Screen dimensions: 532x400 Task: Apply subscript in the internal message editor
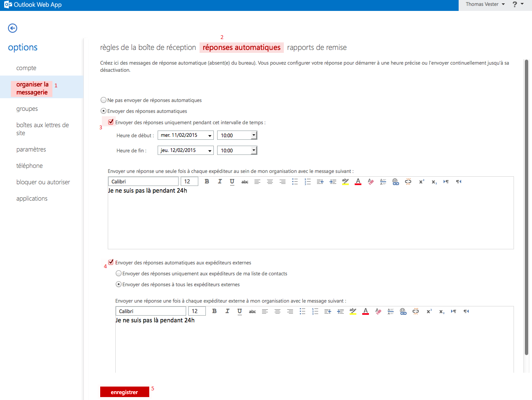pos(434,182)
